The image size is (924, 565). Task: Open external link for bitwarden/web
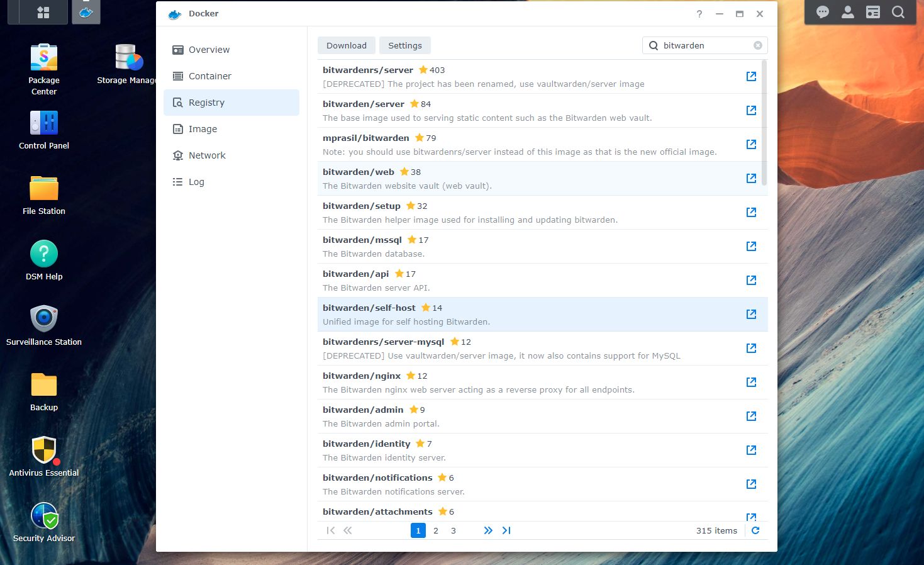(x=751, y=178)
